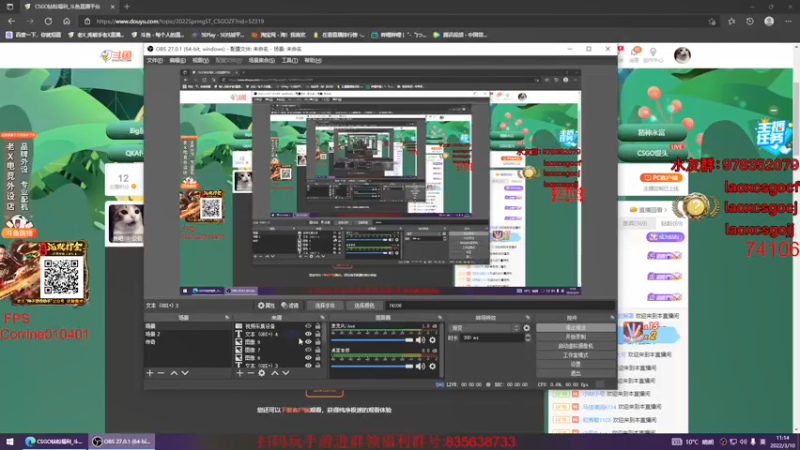
Task: Open the 场景集合 menu in OBS
Action: [x=261, y=60]
